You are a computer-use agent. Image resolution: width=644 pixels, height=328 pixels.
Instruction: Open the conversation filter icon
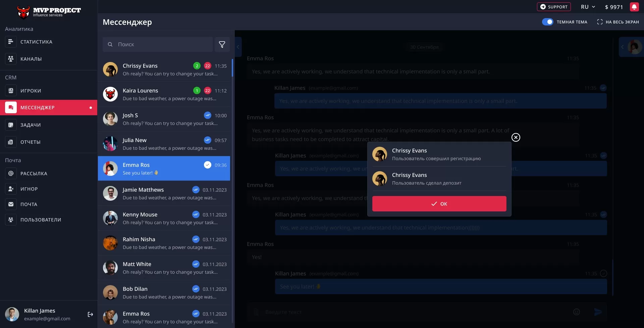pos(222,44)
